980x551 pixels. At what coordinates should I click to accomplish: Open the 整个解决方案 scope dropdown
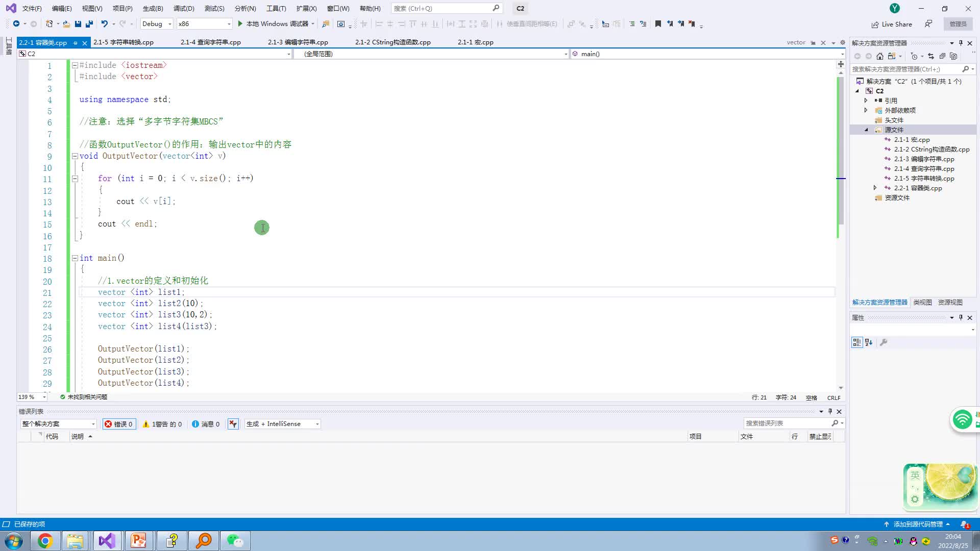click(58, 424)
